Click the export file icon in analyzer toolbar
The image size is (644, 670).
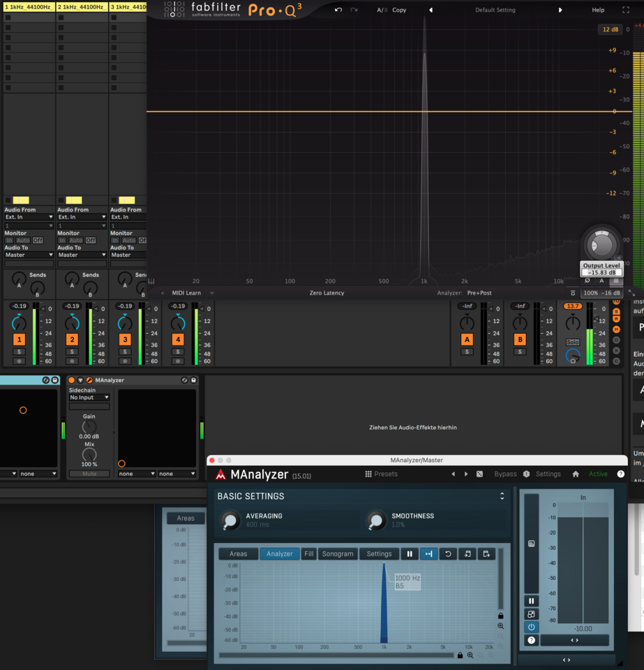486,553
